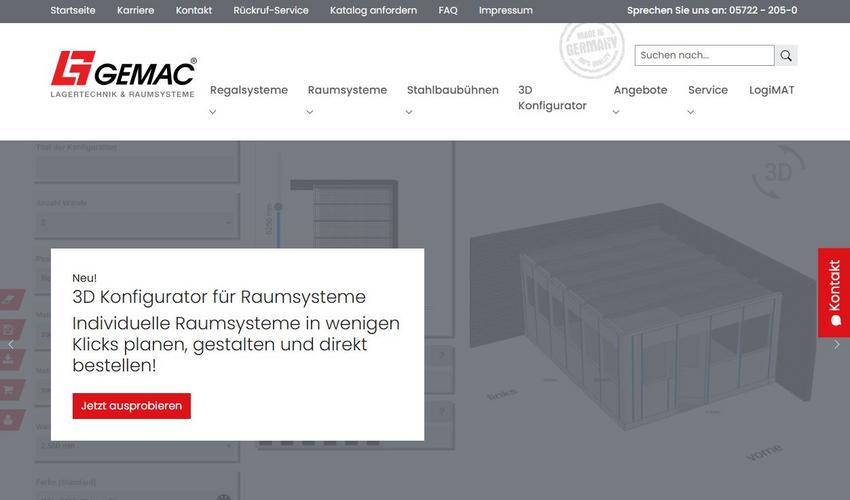Go to previous slide arrow
The width and height of the screenshot is (850, 500).
point(11,344)
